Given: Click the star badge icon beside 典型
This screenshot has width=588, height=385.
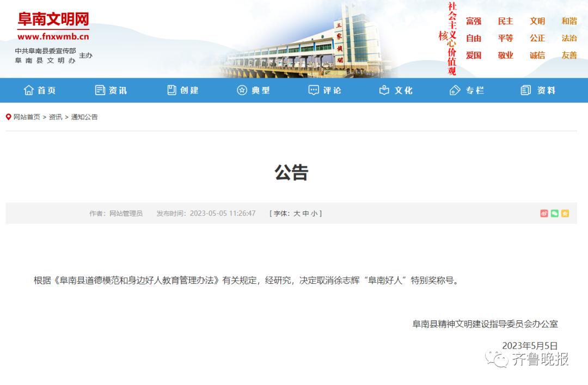Looking at the screenshot, I should (242, 90).
